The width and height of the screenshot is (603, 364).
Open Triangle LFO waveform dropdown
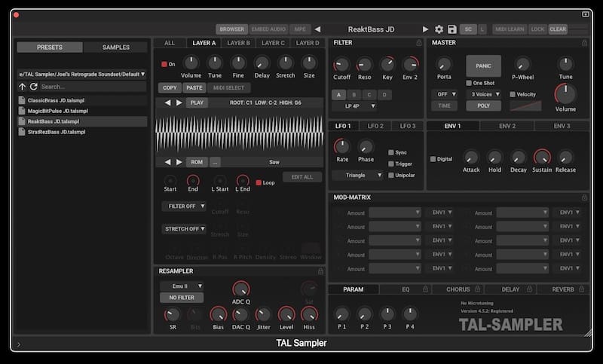tap(357, 176)
